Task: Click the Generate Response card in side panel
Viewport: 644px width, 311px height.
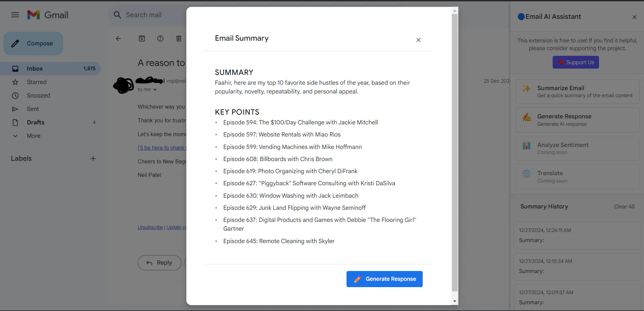Action: [577, 120]
